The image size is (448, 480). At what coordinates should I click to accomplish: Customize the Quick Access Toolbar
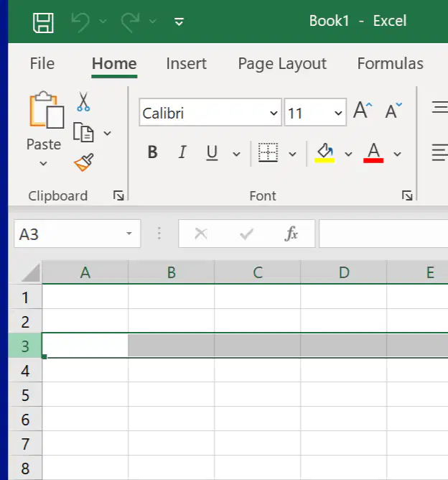tap(179, 22)
